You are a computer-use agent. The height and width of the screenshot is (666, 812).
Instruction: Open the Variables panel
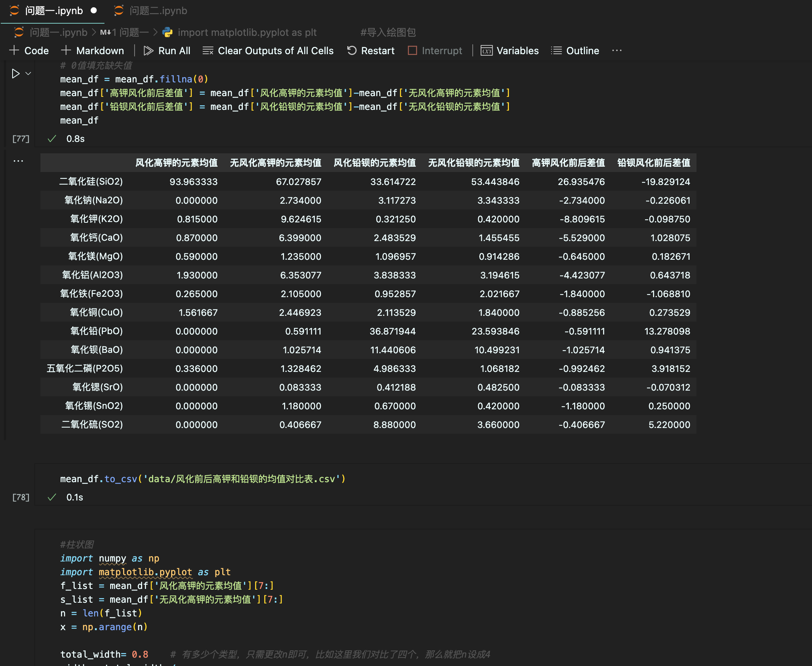tap(510, 51)
